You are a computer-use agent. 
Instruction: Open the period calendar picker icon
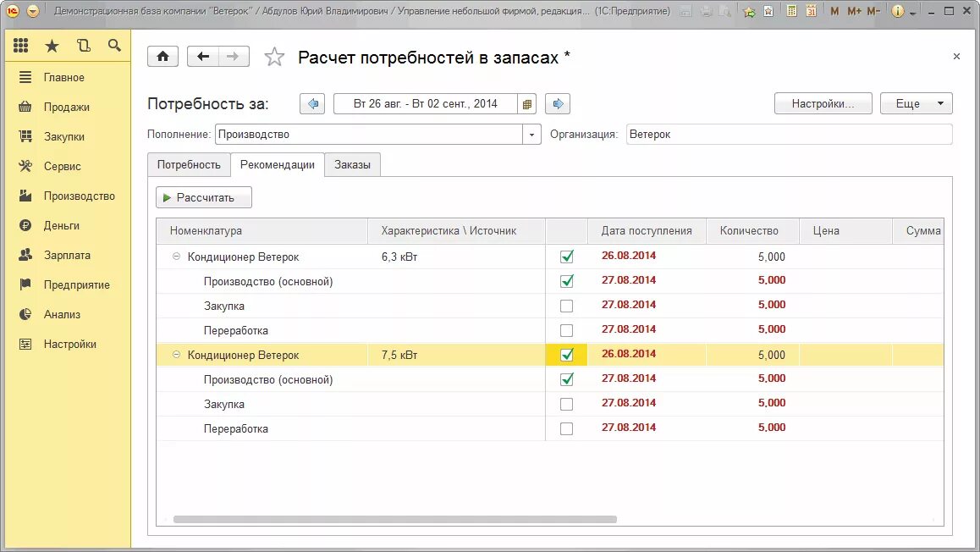pyautogui.click(x=527, y=104)
